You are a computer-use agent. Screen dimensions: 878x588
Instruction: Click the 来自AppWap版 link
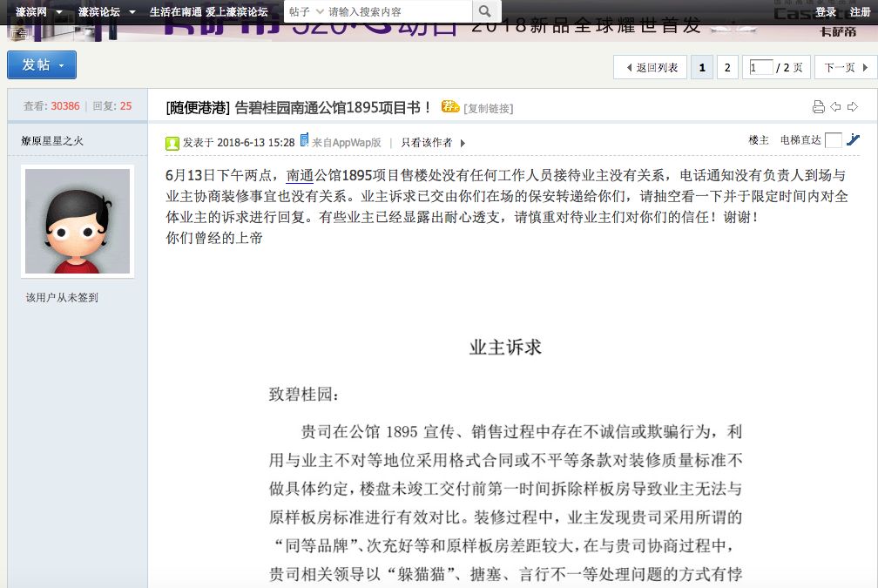(x=346, y=143)
